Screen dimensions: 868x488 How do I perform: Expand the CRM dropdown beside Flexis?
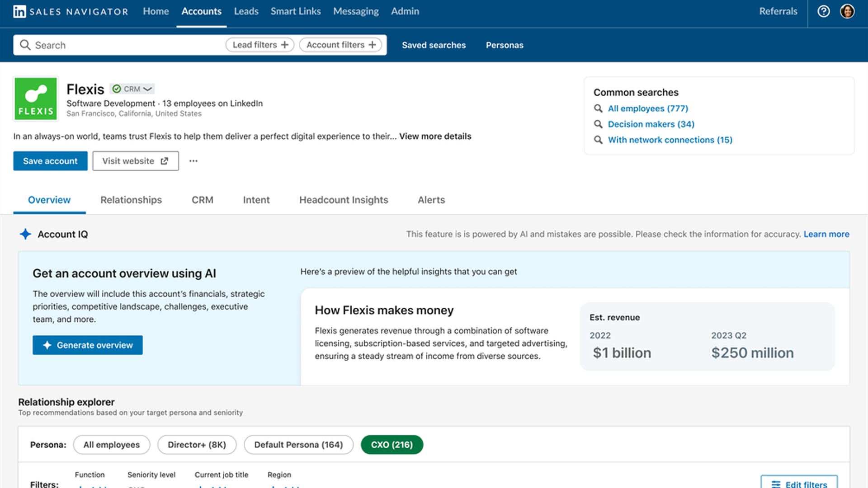pos(147,89)
